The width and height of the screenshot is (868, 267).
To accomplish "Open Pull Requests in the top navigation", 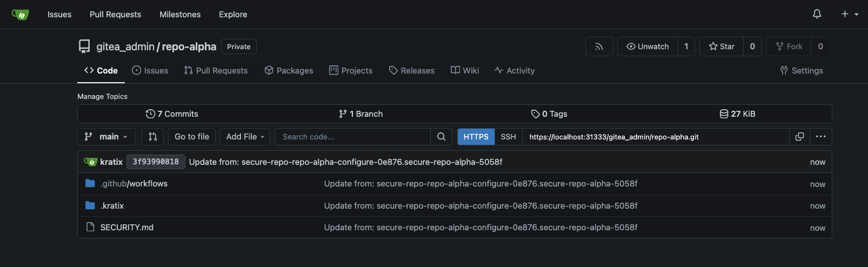I will (x=115, y=15).
